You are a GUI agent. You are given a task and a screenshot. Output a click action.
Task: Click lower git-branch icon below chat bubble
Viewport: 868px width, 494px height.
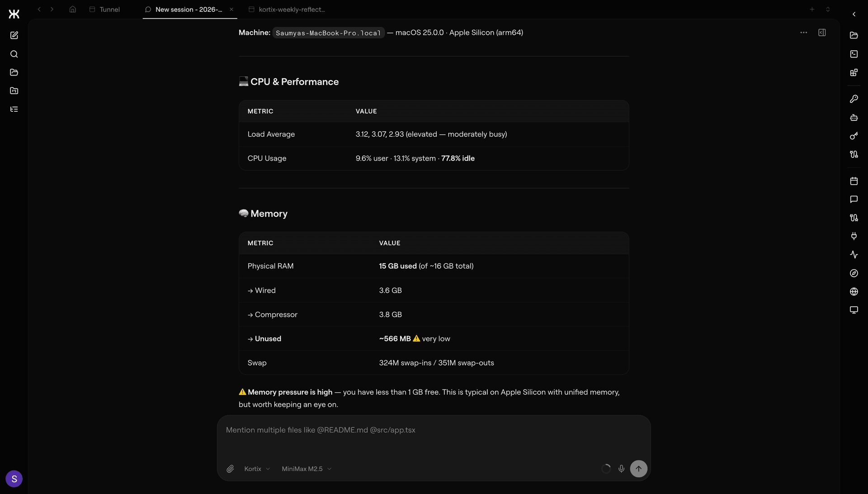854,218
